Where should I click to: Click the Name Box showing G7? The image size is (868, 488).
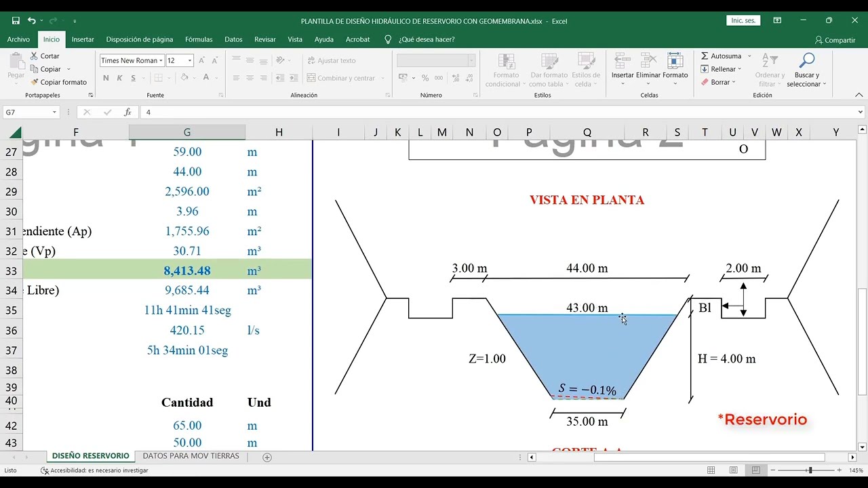(x=31, y=112)
